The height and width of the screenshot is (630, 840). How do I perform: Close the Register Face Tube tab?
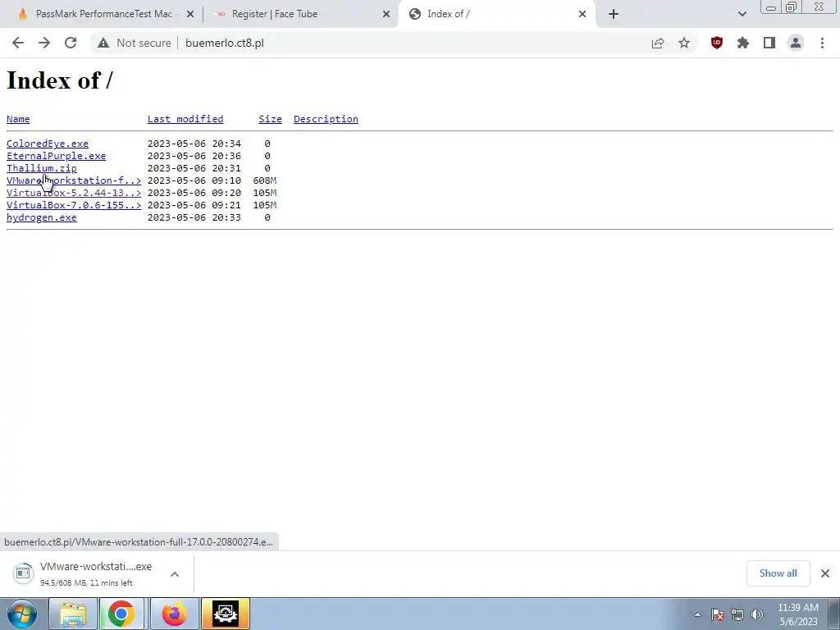(x=386, y=14)
